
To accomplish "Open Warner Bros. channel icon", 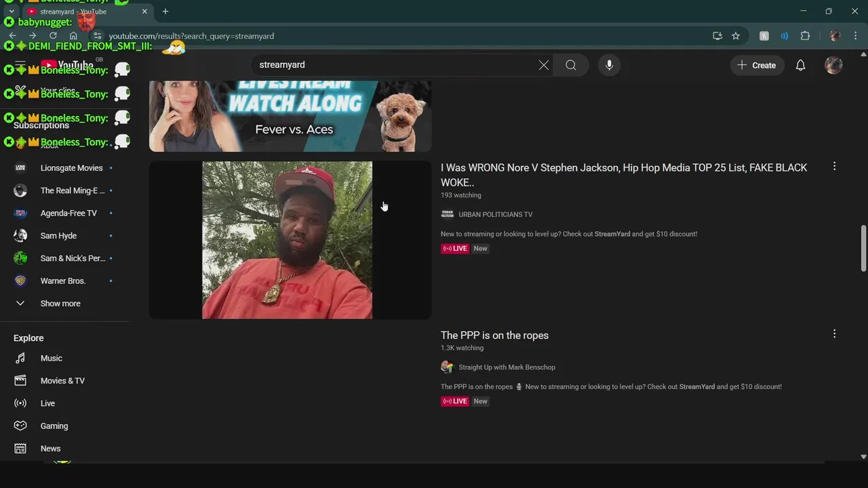I will click(x=20, y=281).
